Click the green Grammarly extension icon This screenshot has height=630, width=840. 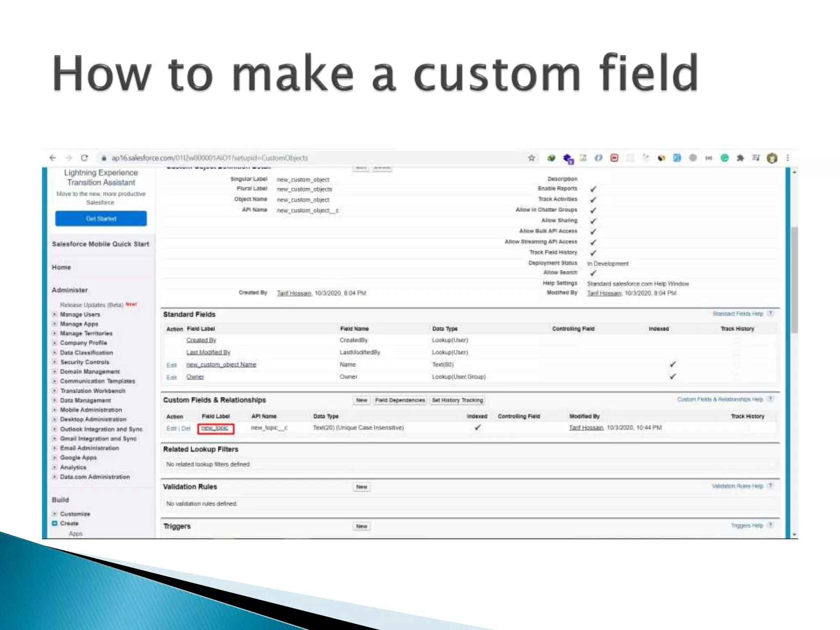tap(725, 158)
